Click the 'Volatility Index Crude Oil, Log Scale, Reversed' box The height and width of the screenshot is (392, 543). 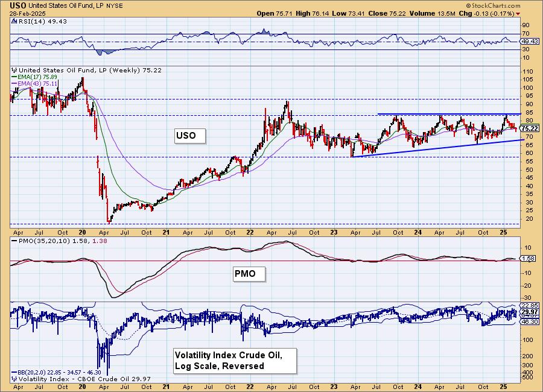pos(235,361)
